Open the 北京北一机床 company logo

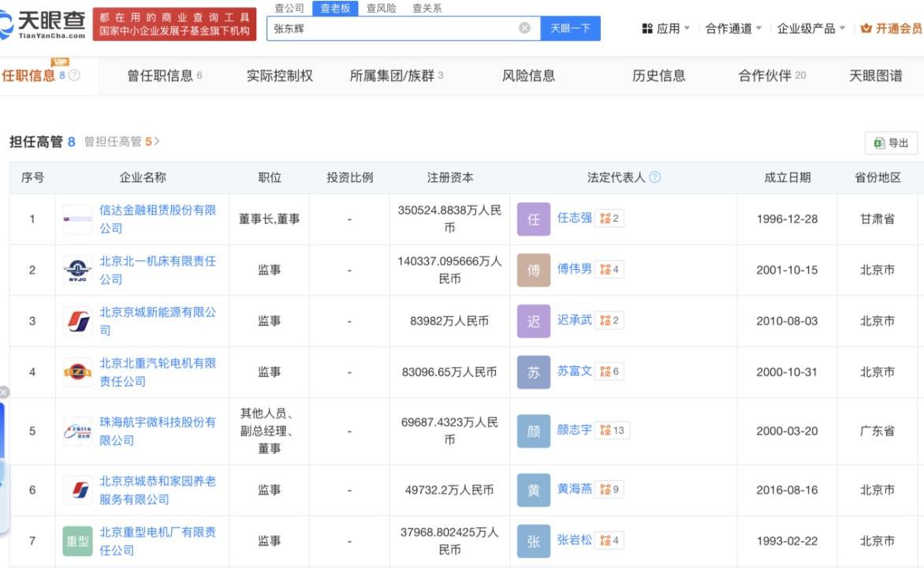point(77,270)
